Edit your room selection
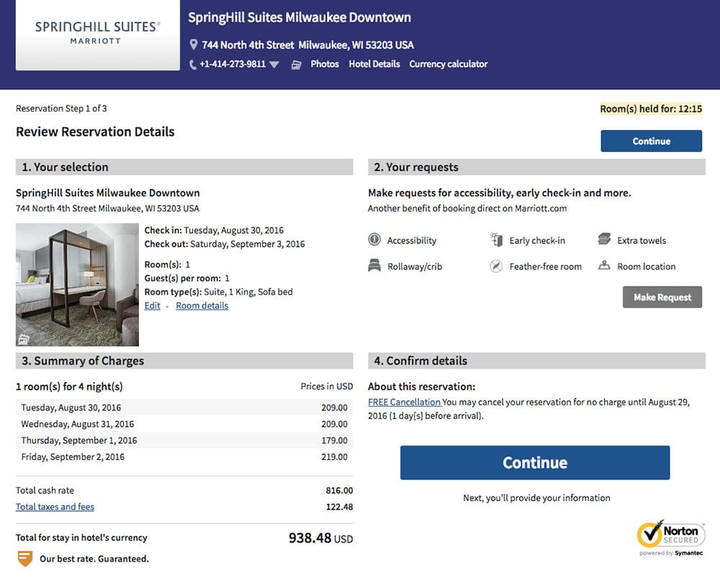This screenshot has height=588, width=720. [x=152, y=305]
